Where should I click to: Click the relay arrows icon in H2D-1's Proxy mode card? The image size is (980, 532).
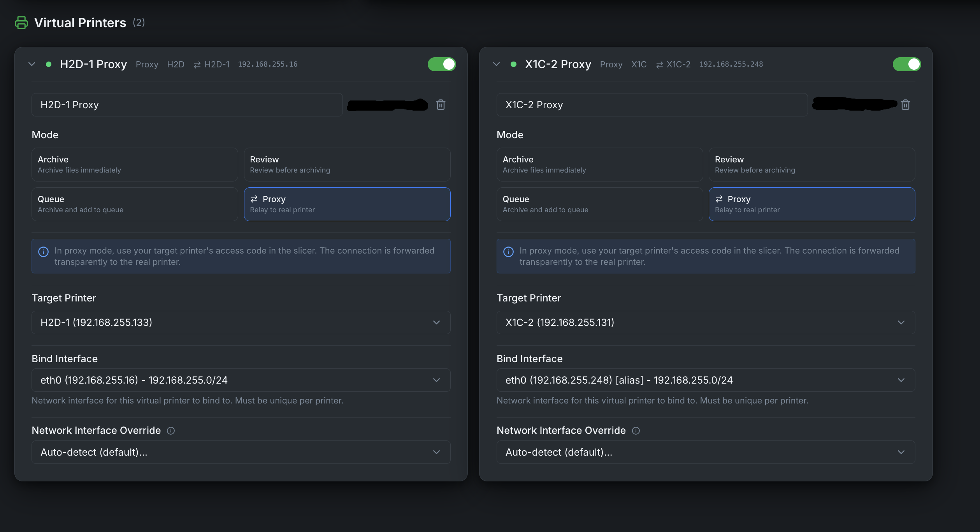click(x=255, y=199)
